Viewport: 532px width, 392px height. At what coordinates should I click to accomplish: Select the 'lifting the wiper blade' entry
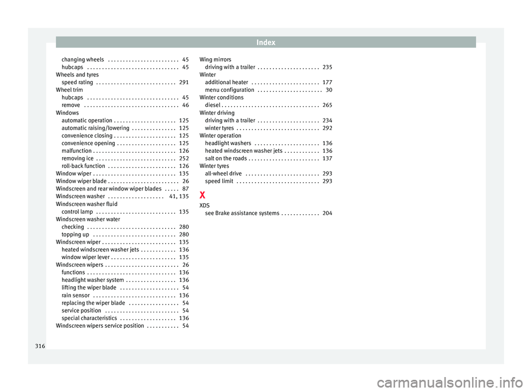coord(125,287)
